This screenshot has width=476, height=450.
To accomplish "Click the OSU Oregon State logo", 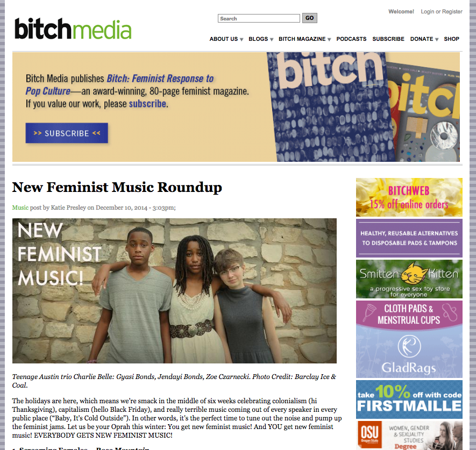I will (x=369, y=434).
